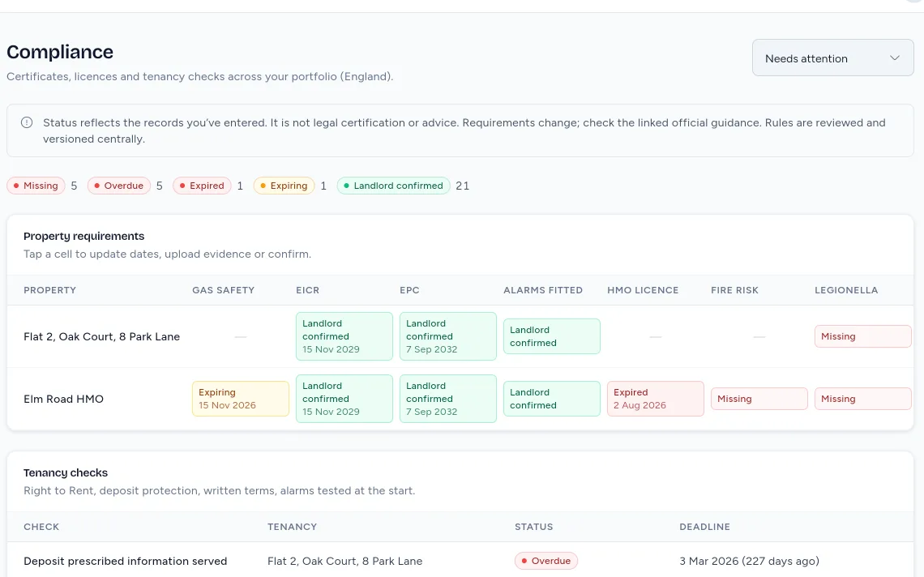This screenshot has width=924, height=577.
Task: Click the TENANCY column header
Action: [293, 527]
